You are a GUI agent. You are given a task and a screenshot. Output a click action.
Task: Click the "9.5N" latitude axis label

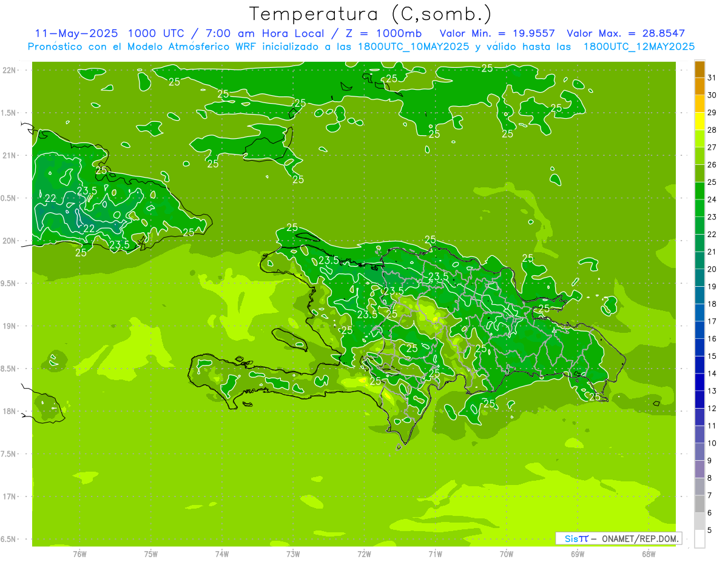click(x=9, y=283)
